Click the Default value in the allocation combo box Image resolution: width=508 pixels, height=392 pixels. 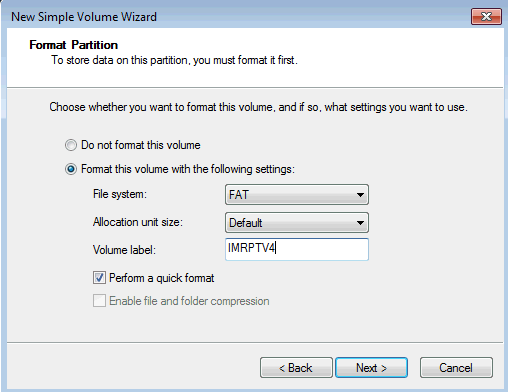tap(246, 223)
